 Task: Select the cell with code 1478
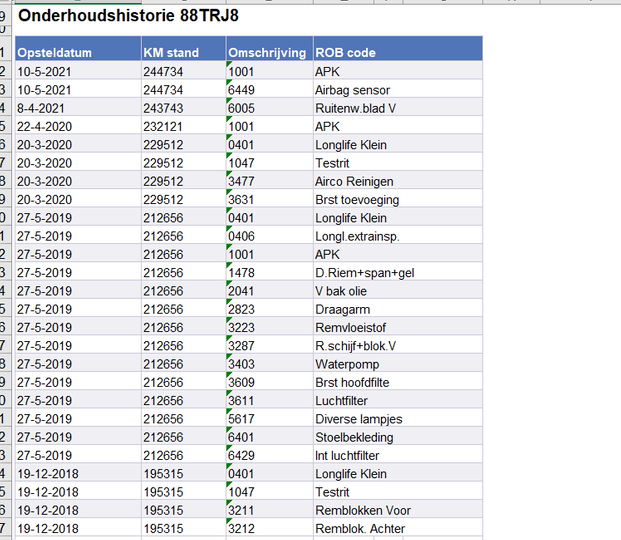coord(269,273)
